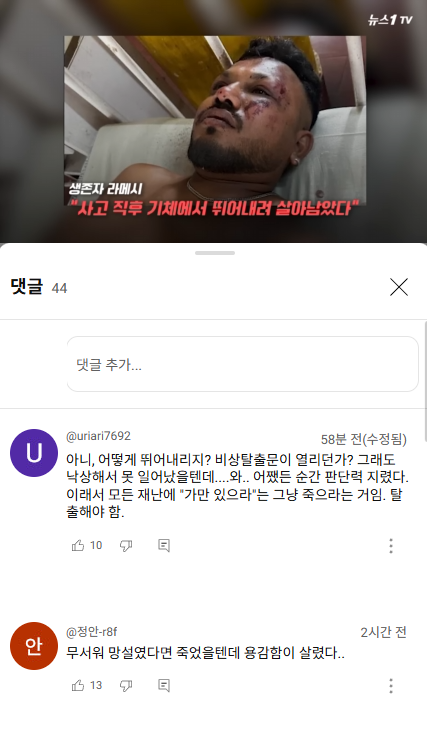Click the comments panel scrollbar
The height and width of the screenshot is (732, 427).
click(425, 380)
